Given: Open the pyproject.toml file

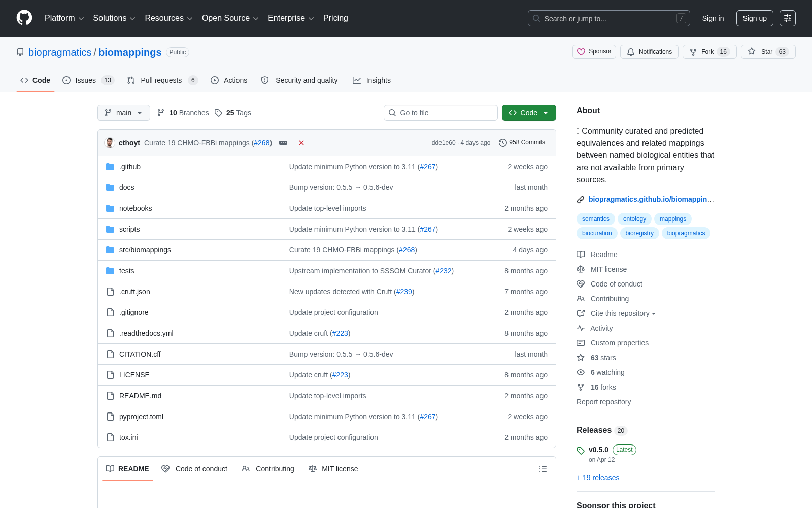Looking at the screenshot, I should (141, 417).
